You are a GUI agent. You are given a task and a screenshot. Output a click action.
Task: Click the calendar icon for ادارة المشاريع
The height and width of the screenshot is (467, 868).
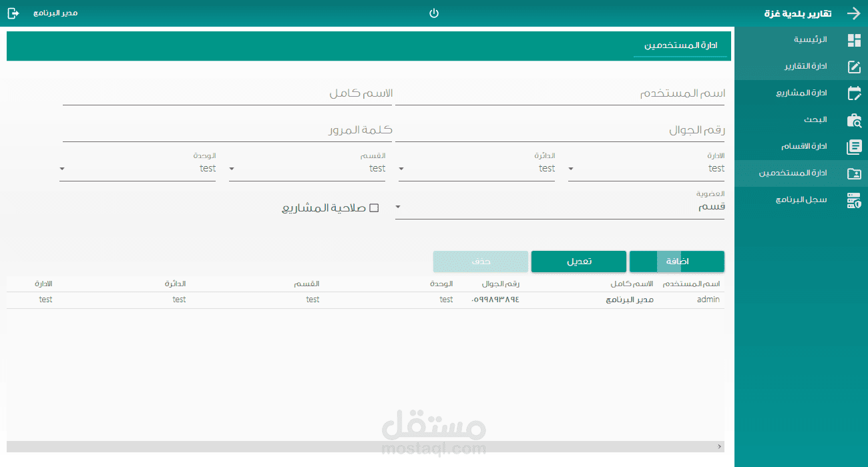pos(854,93)
